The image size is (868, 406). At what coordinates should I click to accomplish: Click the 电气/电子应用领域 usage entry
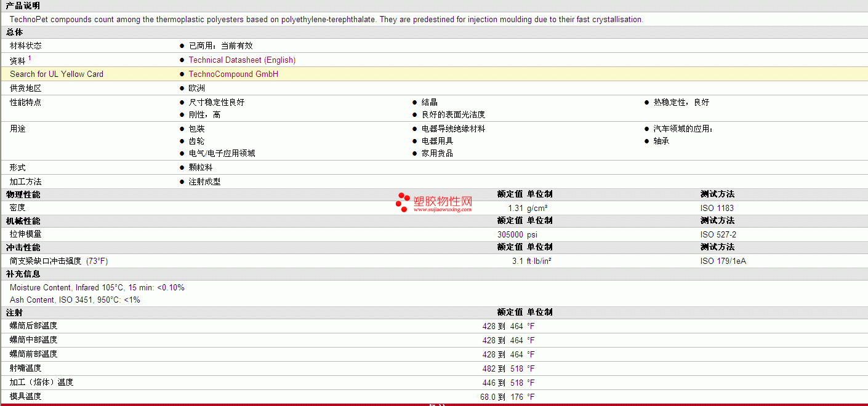pos(222,154)
